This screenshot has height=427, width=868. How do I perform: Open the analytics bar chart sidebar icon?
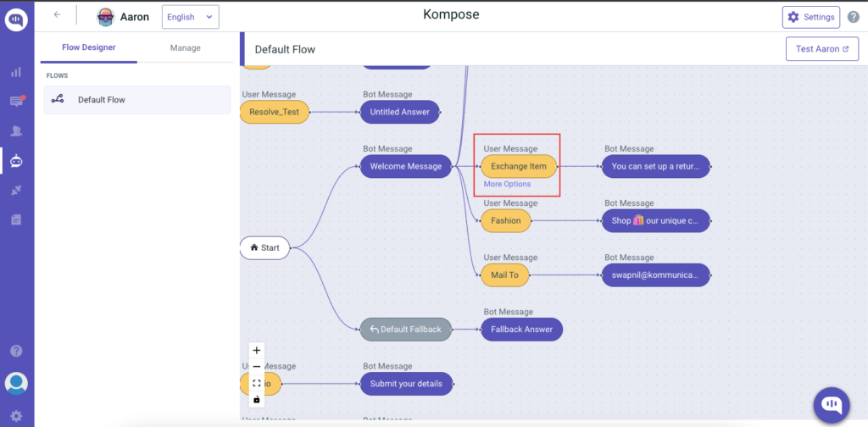point(16,72)
